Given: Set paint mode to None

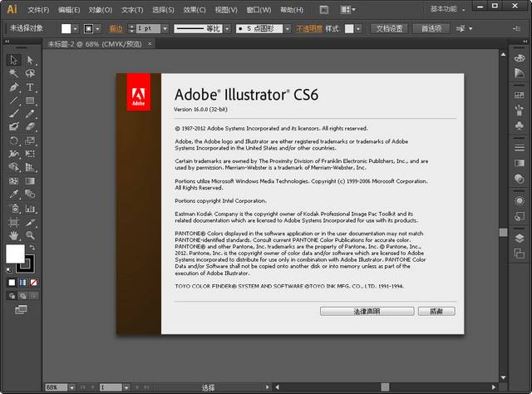Looking at the screenshot, I should (33, 283).
